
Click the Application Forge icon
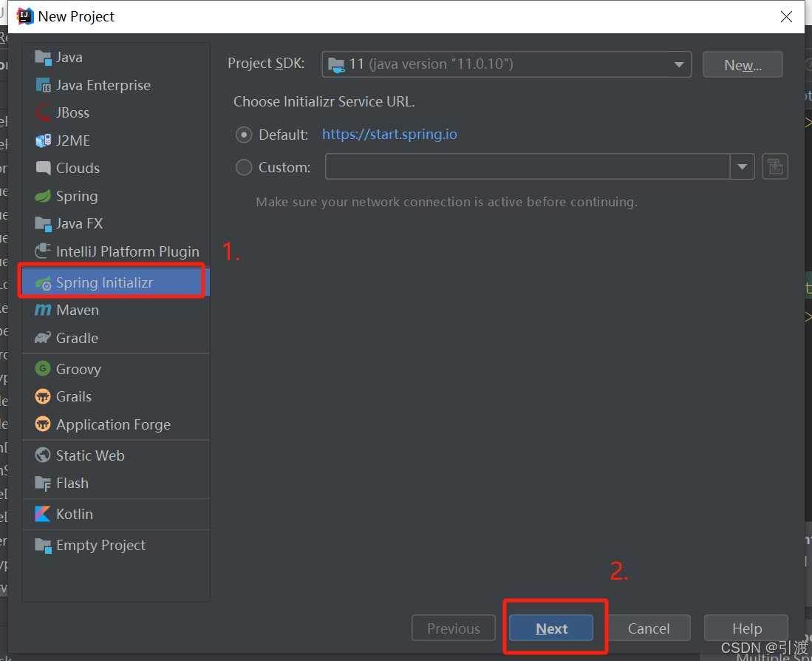tap(42, 424)
